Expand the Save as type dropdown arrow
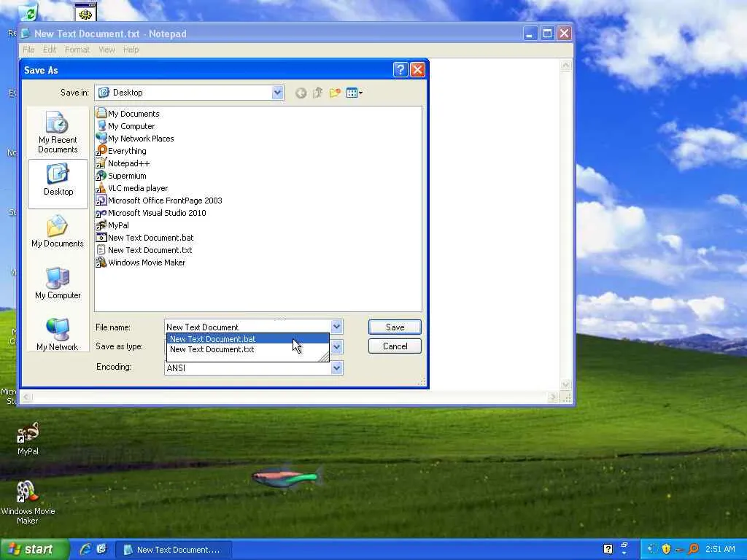 pyautogui.click(x=337, y=346)
